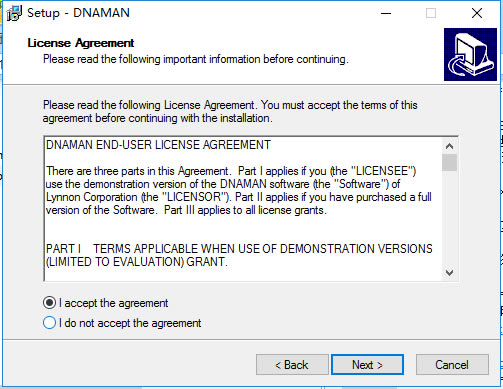Click the Next > button

coord(367,365)
